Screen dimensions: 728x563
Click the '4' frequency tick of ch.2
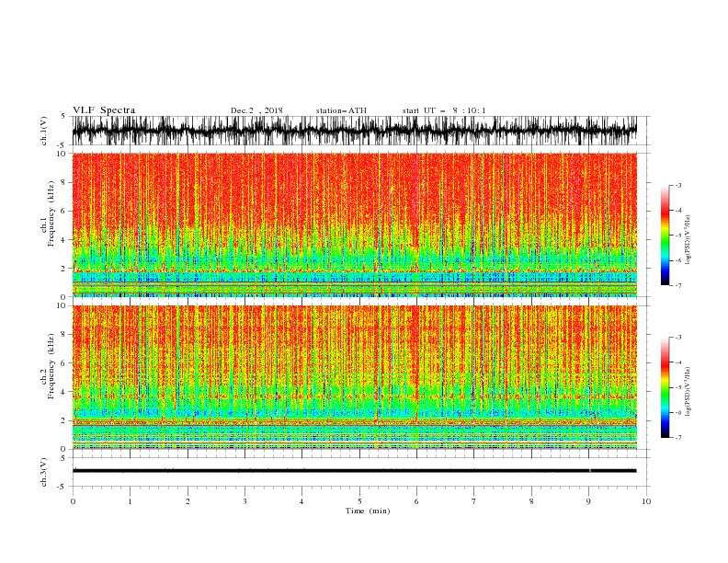tap(63, 392)
